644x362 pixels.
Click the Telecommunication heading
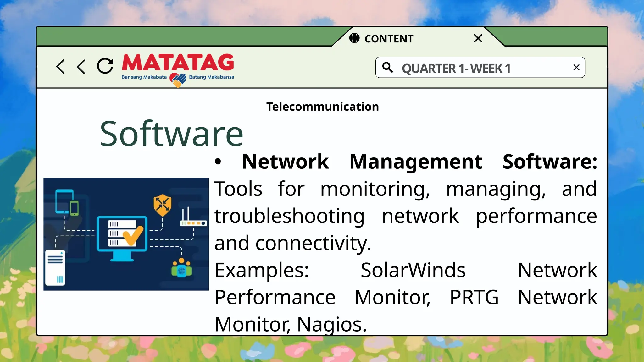(322, 107)
